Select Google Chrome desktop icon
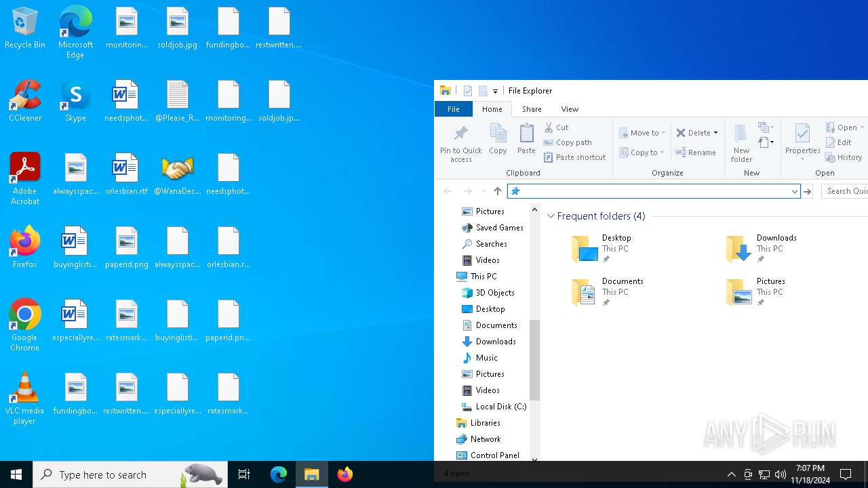This screenshot has height=488, width=868. [25, 325]
